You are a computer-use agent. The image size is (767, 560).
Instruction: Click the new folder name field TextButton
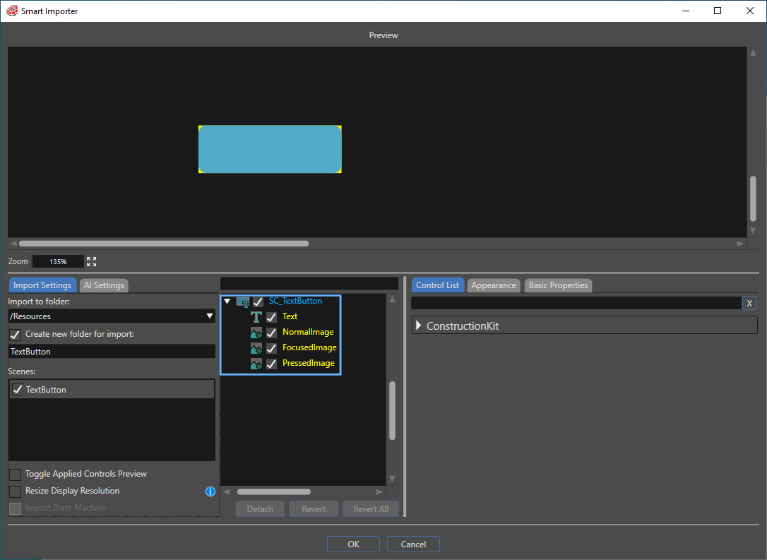coord(112,351)
